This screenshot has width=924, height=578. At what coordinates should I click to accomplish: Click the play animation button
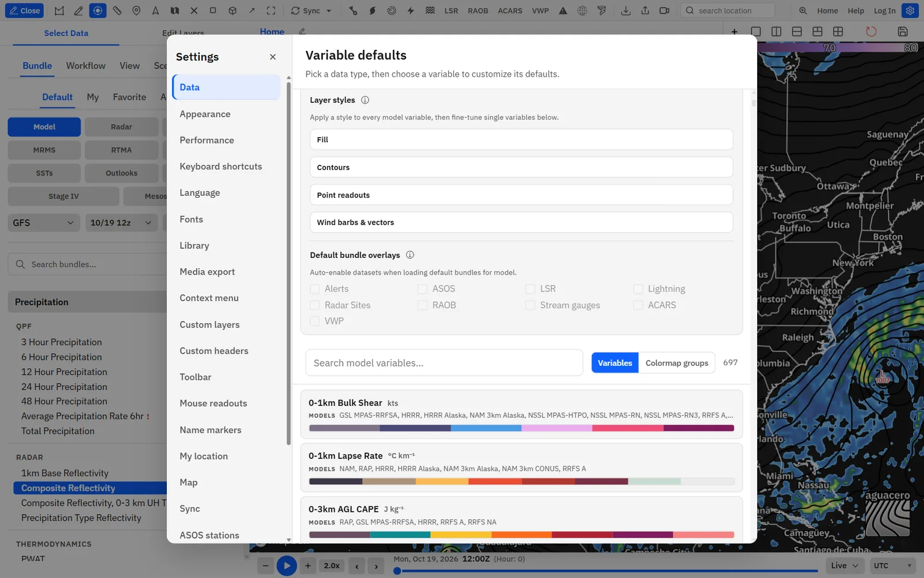(x=286, y=565)
